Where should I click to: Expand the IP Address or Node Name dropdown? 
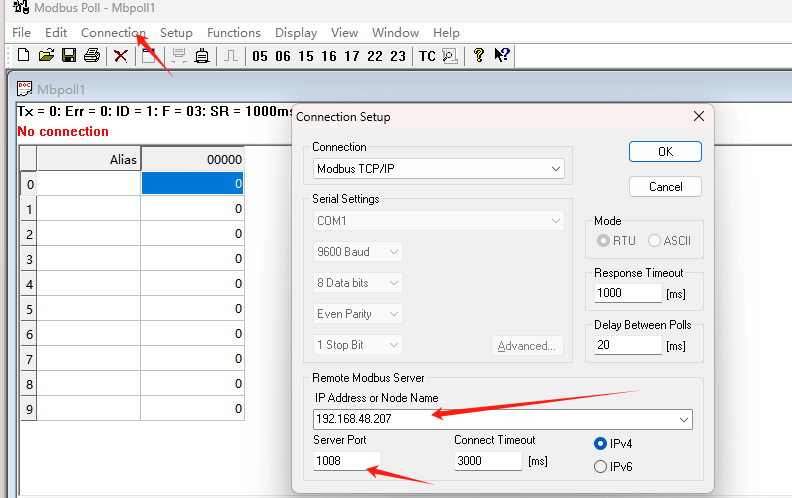coord(684,419)
